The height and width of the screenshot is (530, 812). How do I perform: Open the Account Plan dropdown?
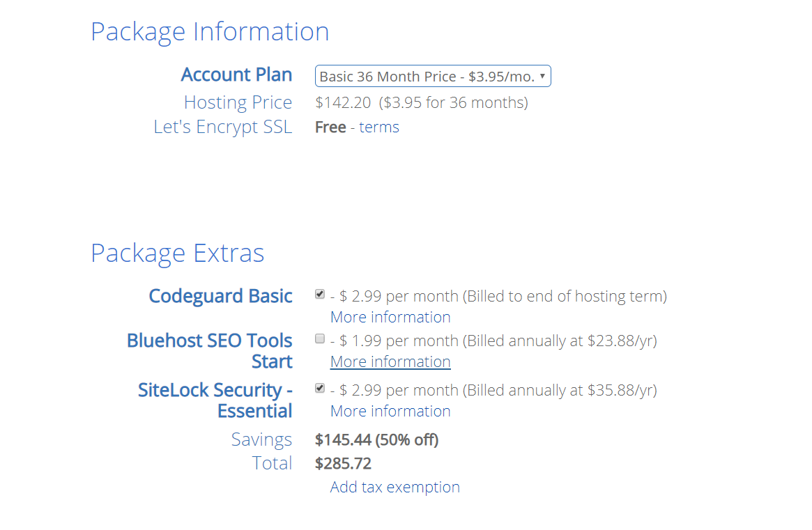point(432,76)
